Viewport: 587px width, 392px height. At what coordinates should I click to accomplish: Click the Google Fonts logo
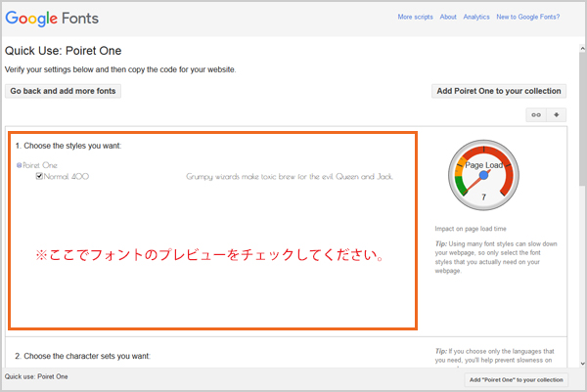click(52, 19)
